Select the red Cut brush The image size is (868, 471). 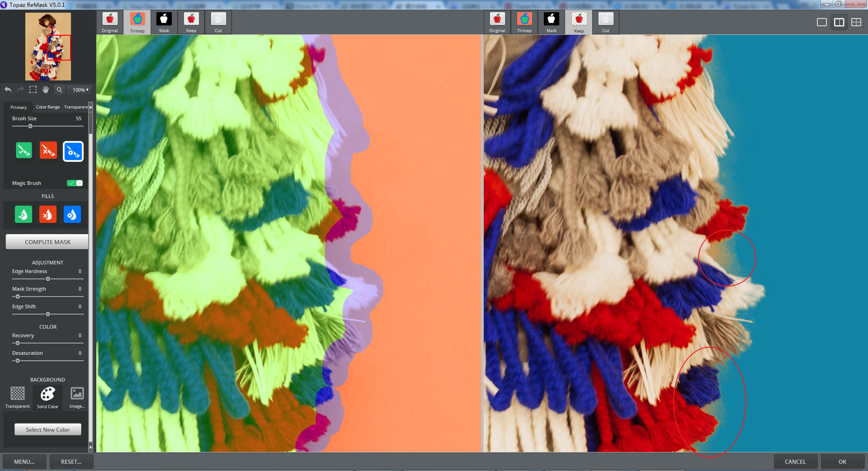pyautogui.click(x=48, y=151)
